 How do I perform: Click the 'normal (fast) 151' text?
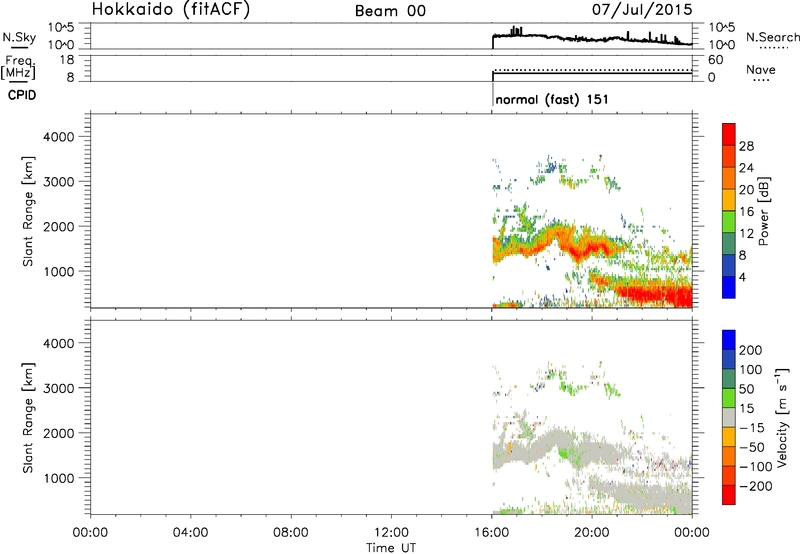552,99
